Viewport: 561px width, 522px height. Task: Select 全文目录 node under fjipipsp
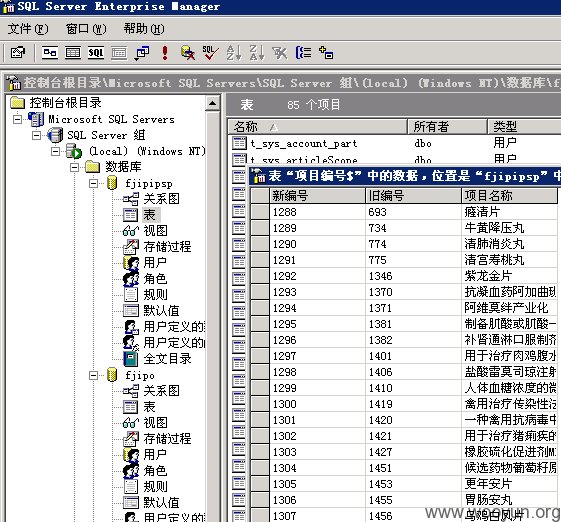[167, 358]
